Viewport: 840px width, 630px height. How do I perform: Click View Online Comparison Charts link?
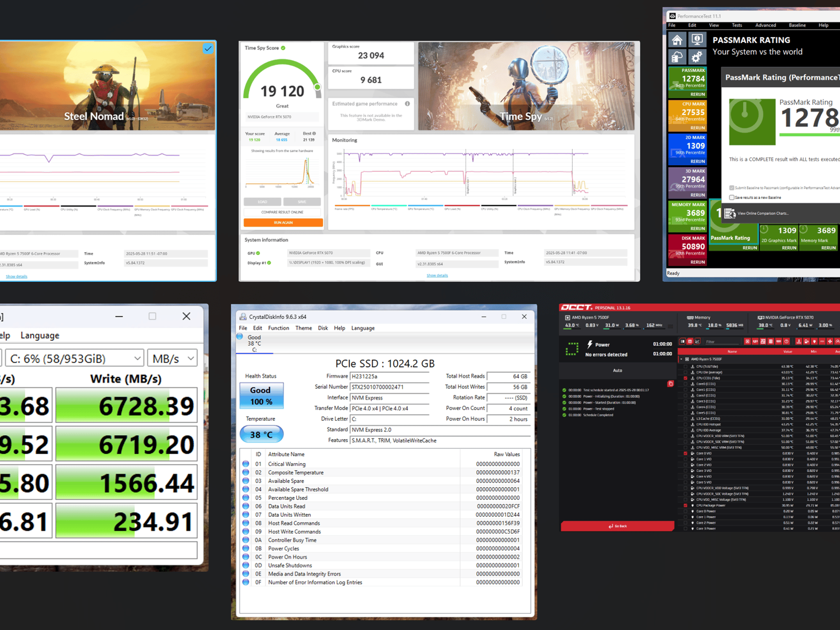[x=763, y=213]
